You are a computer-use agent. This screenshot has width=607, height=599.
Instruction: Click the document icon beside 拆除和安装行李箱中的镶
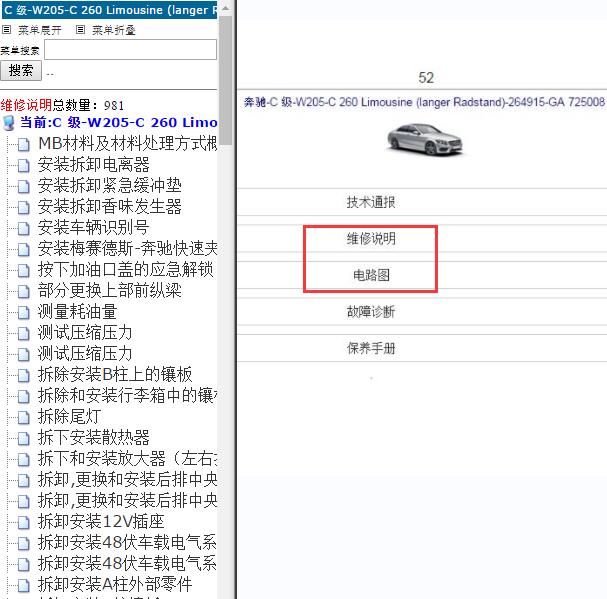24,396
